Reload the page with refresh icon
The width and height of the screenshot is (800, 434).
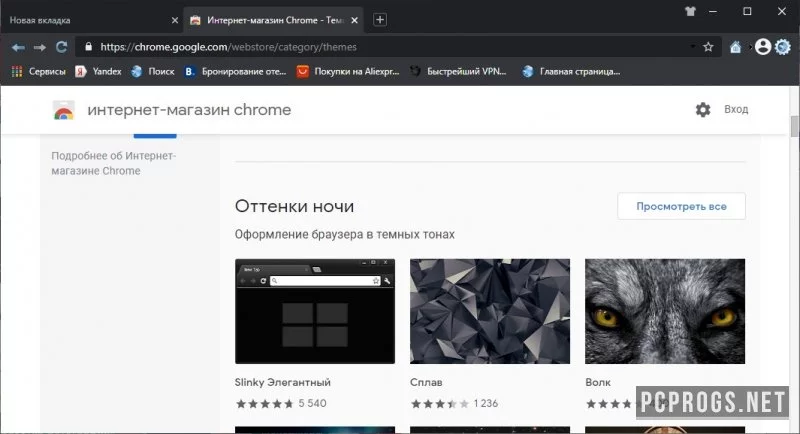pyautogui.click(x=62, y=47)
